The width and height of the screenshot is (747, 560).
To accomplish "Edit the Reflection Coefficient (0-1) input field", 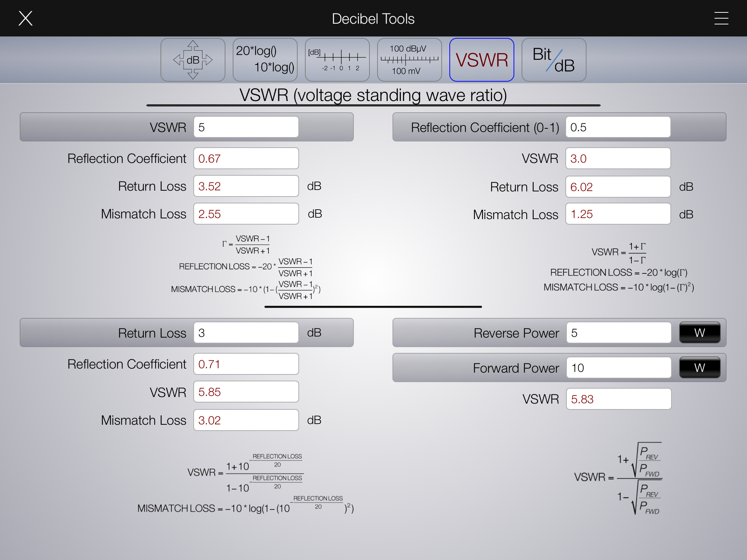I will (618, 127).
